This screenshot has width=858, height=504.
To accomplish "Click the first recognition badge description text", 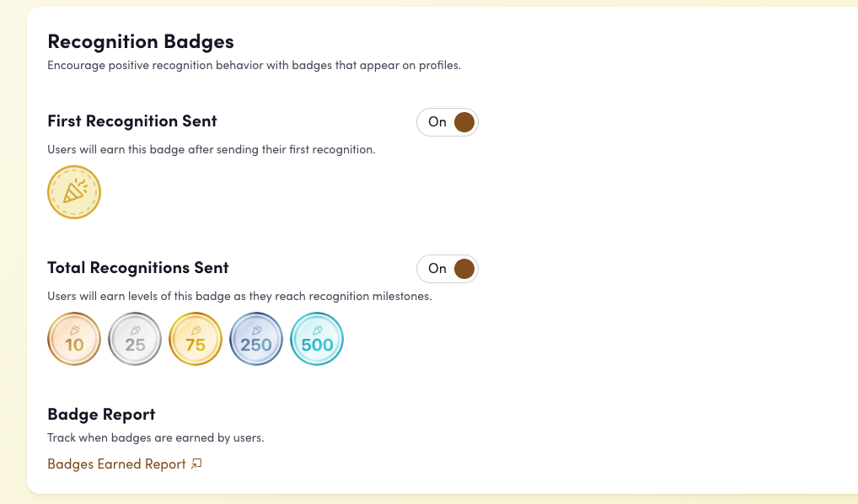I will click(211, 149).
